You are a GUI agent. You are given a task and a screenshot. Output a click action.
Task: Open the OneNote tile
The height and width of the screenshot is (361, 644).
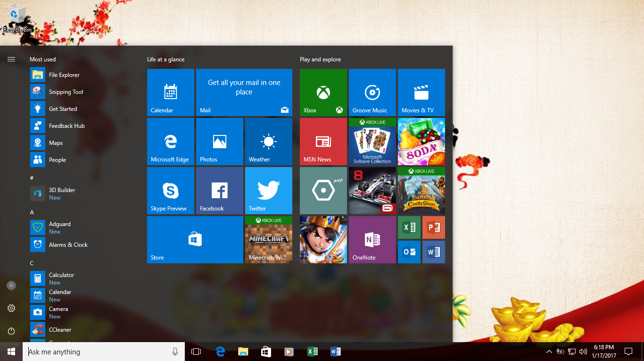[372, 240]
